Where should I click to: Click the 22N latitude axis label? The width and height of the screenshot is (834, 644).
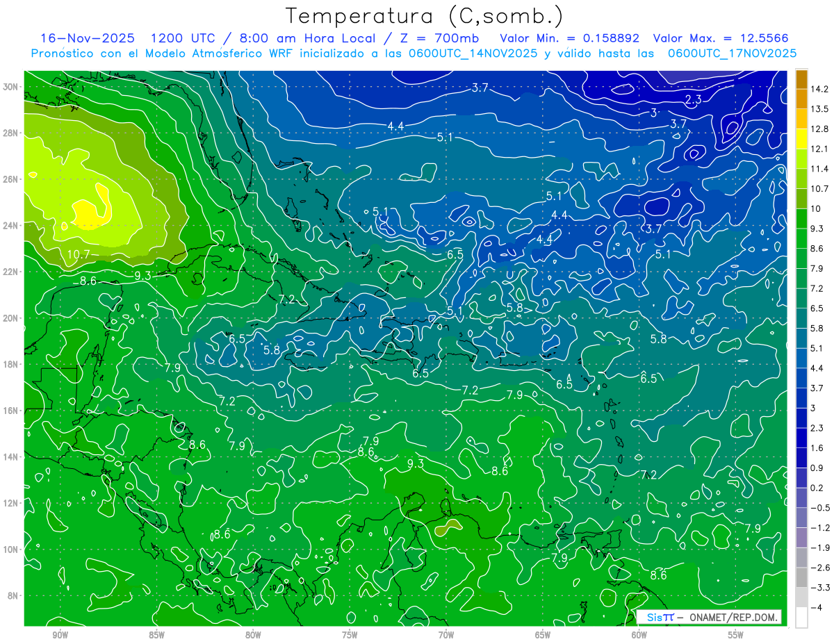tap(10, 272)
